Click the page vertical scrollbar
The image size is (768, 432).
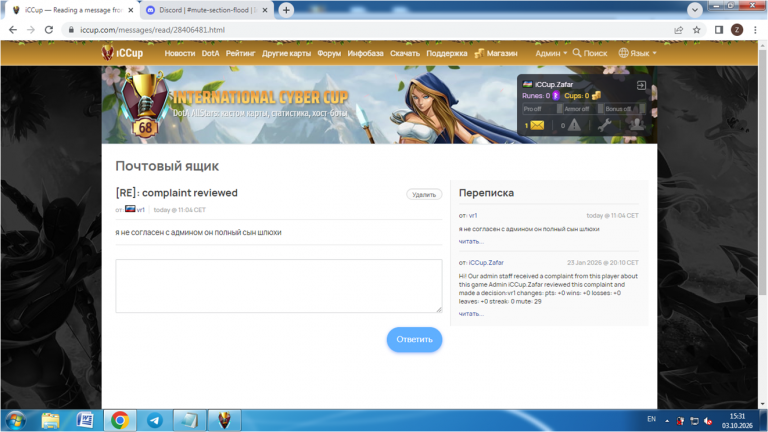[x=762, y=171]
